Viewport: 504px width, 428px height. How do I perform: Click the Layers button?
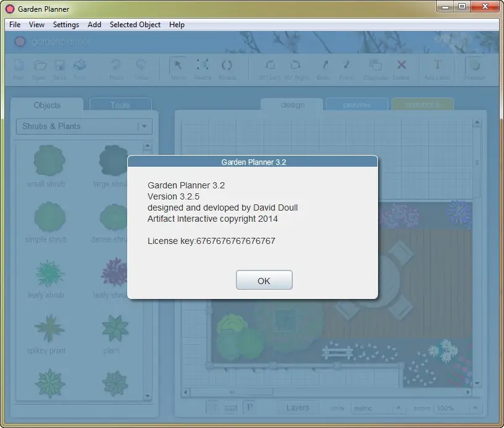[x=298, y=408]
